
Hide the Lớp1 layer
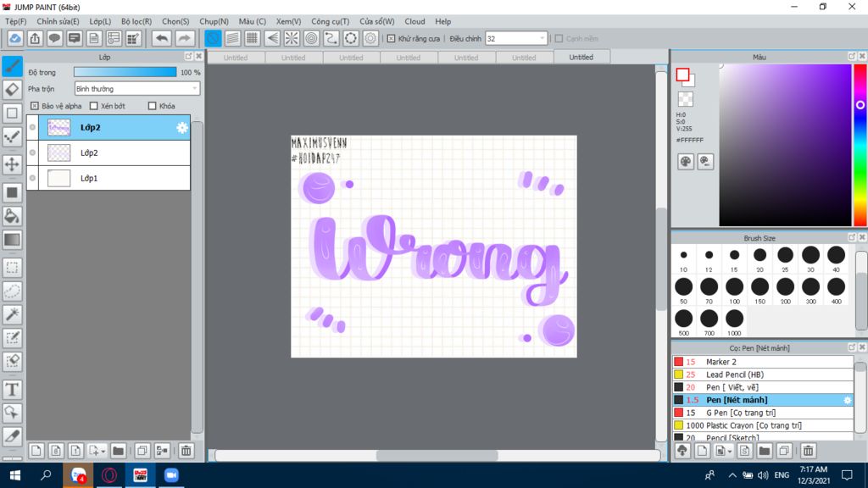coord(33,178)
